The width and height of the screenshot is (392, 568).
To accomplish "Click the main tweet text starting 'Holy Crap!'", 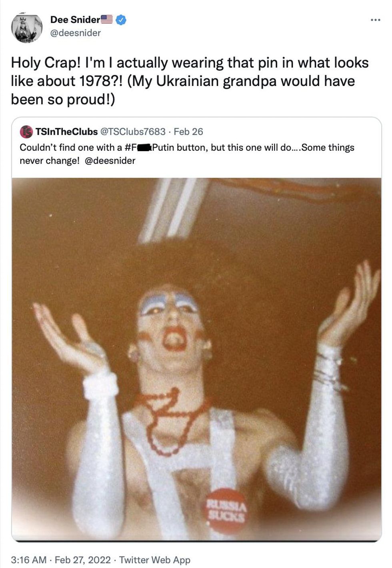I will pos(190,81).
